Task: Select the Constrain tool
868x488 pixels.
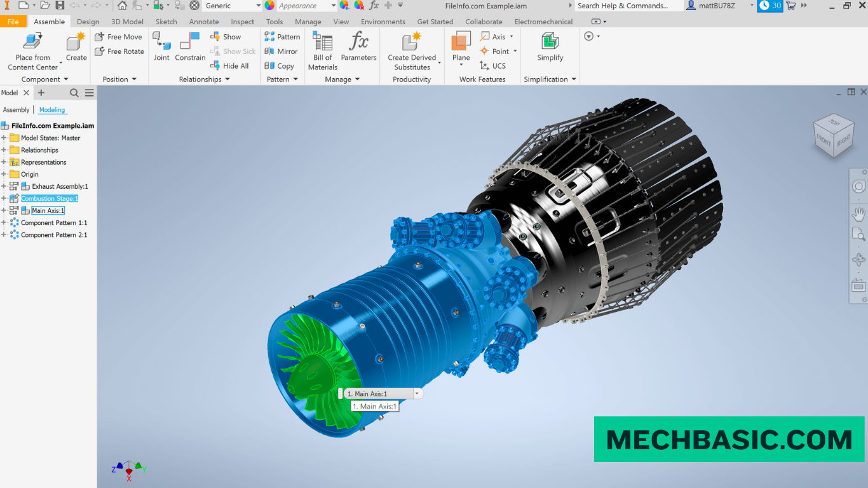Action: coord(190,48)
